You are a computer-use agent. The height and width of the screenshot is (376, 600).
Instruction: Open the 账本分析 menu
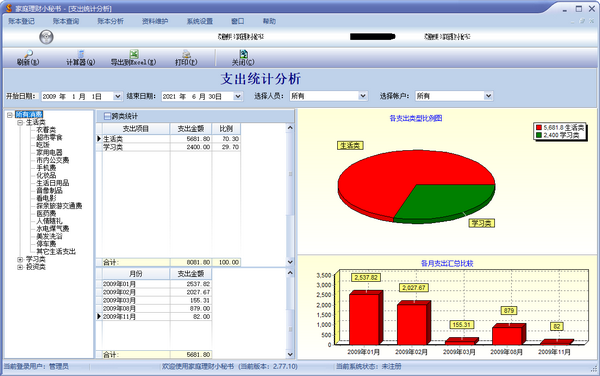(x=110, y=21)
